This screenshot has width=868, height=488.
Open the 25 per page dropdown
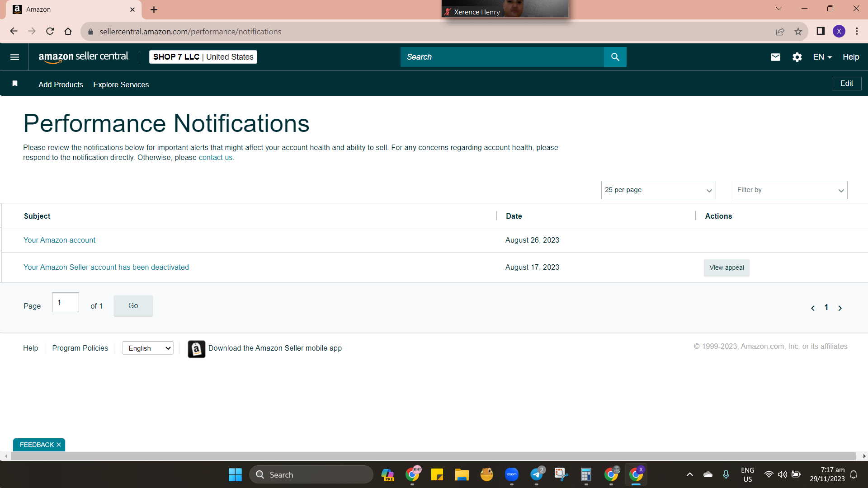658,190
